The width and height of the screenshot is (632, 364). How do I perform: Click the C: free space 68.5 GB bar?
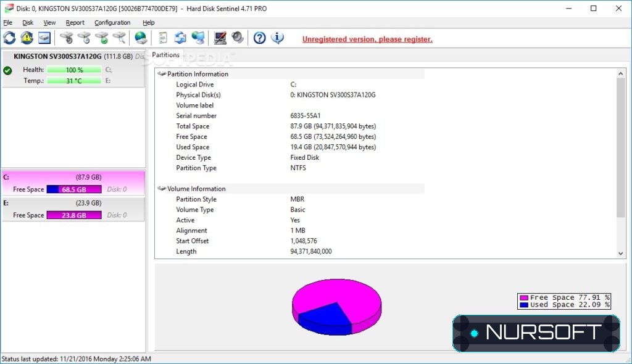pyautogui.click(x=74, y=189)
